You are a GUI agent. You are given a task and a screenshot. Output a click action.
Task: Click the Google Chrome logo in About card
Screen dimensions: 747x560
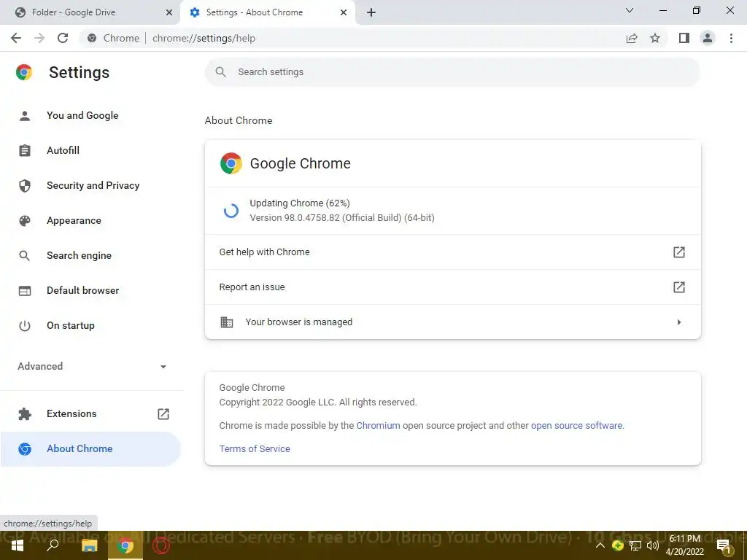coord(231,163)
